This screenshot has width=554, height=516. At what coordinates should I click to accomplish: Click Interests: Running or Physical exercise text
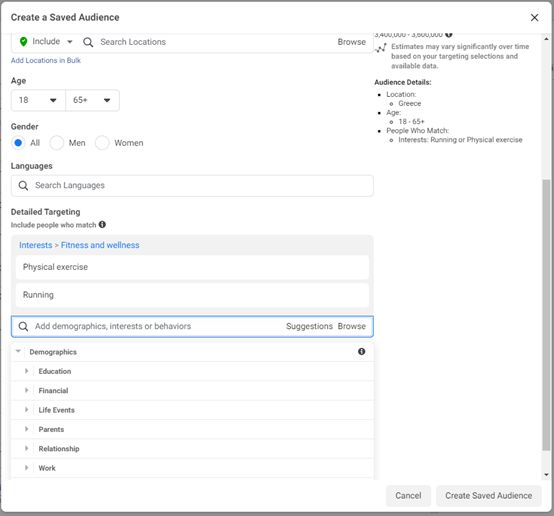click(460, 140)
